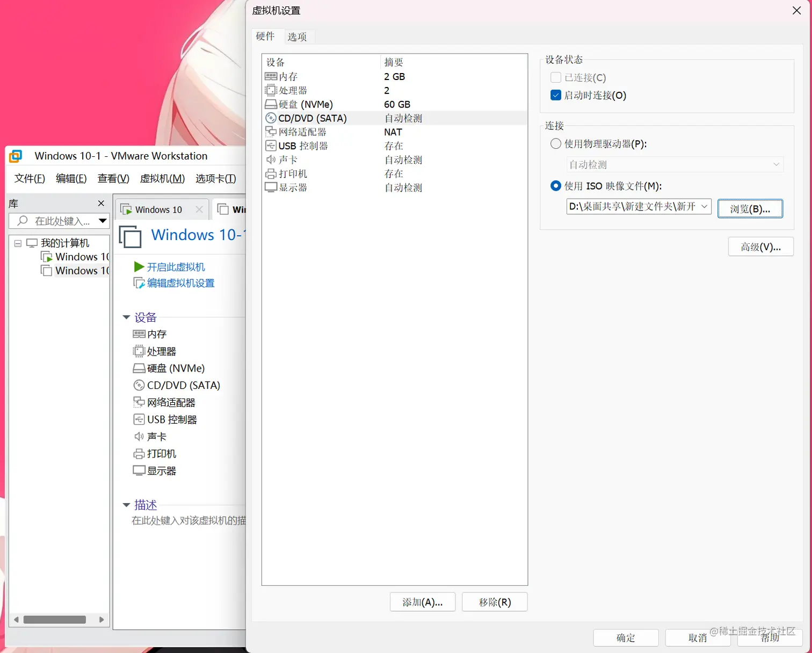Click edit virtual machine settings icon
This screenshot has height=653, width=812.
point(139,283)
